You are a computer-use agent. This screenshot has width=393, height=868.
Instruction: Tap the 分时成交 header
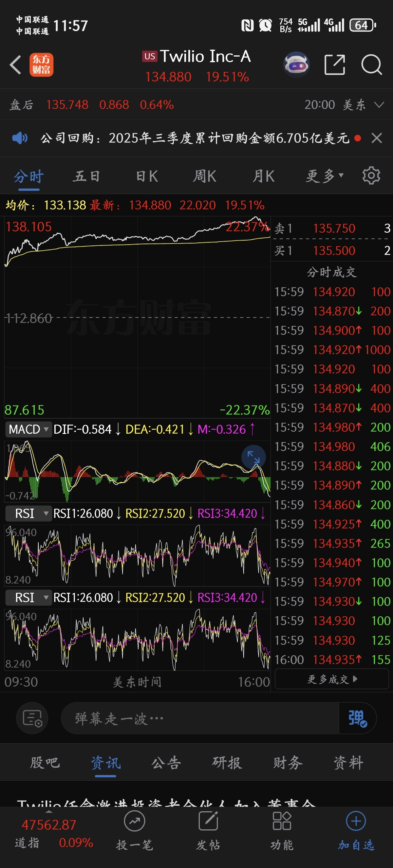pyautogui.click(x=332, y=272)
